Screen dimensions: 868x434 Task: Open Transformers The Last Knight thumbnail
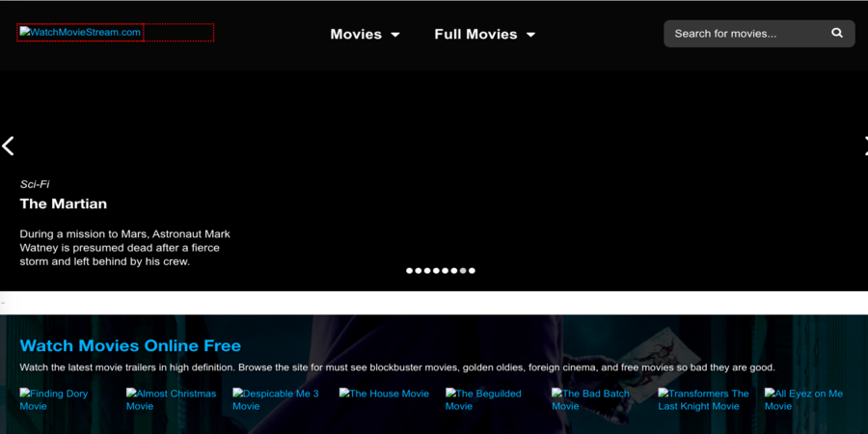(x=703, y=399)
